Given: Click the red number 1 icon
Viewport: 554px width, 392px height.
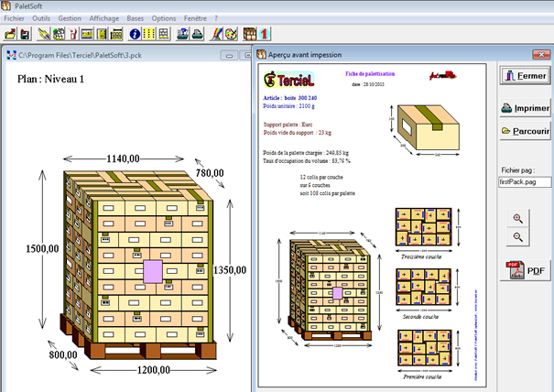Looking at the screenshot, I should pos(264,34).
